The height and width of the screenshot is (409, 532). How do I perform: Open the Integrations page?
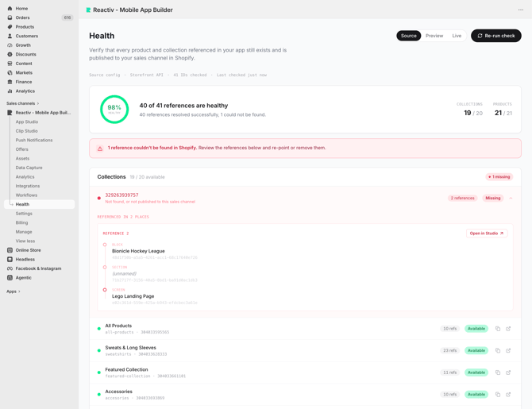(28, 186)
